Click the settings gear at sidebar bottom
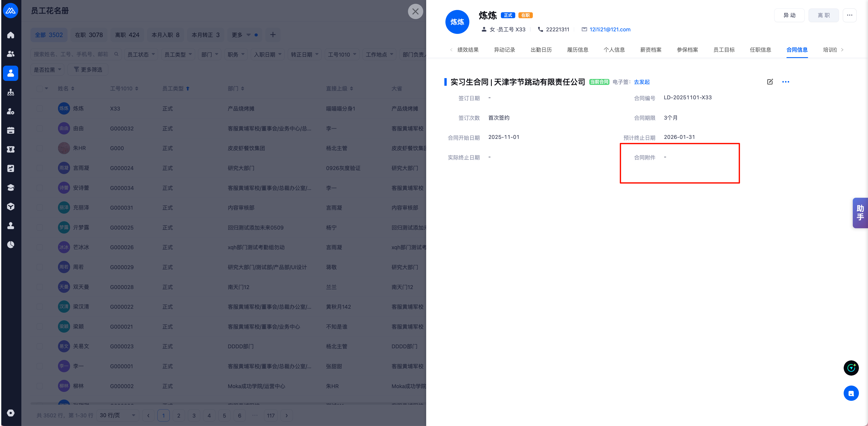The width and height of the screenshot is (868, 426). 10,413
